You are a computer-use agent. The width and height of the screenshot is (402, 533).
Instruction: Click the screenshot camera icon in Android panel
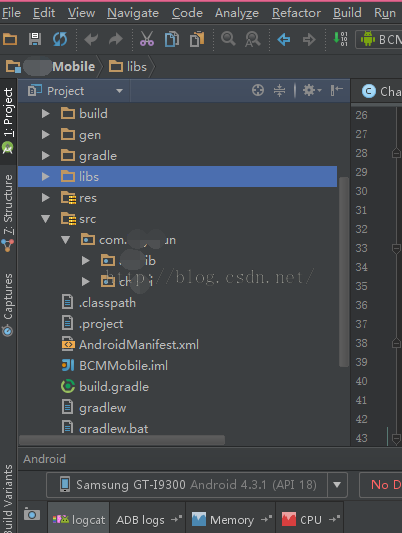pyautogui.click(x=32, y=515)
